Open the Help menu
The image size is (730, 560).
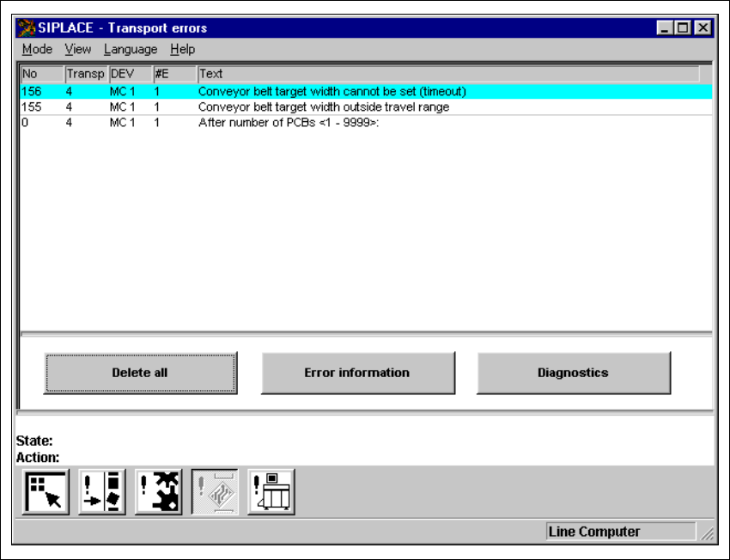click(182, 49)
